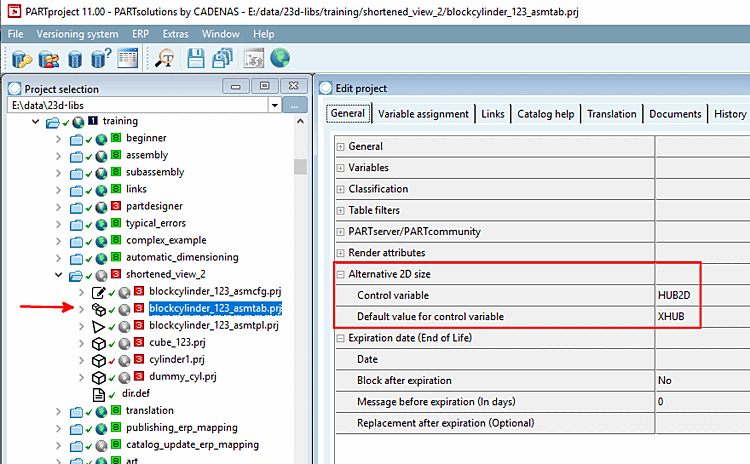
Task: Expand the General property section
Action: click(340, 147)
